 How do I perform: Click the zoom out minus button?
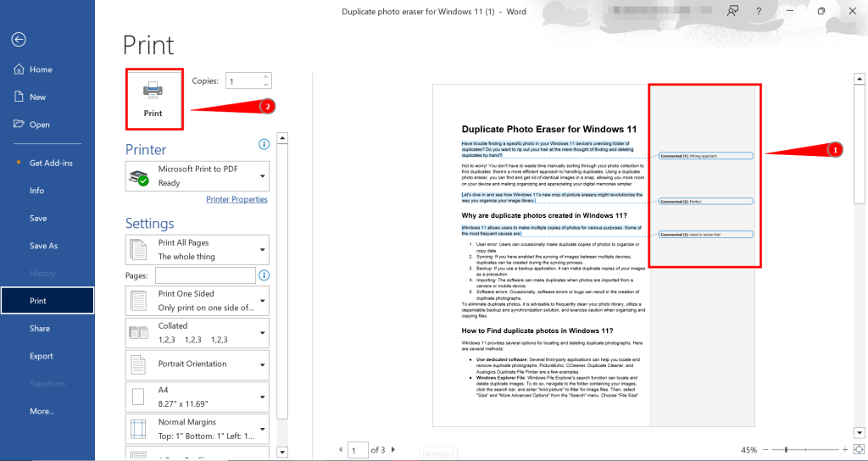pos(765,450)
